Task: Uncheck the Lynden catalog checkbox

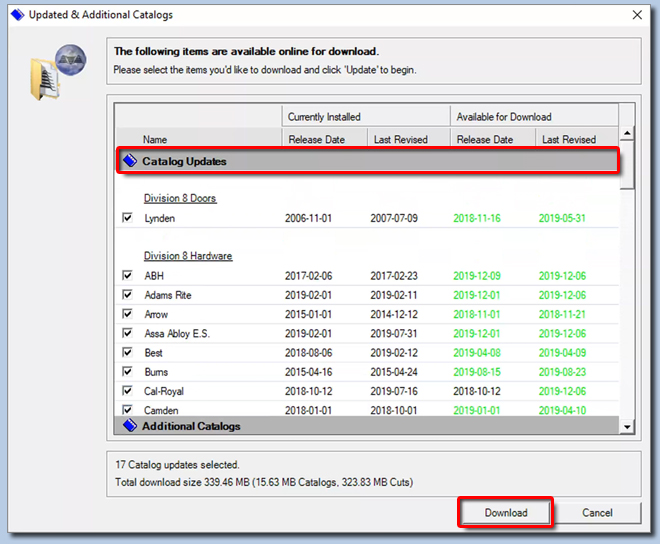Action: [126, 218]
